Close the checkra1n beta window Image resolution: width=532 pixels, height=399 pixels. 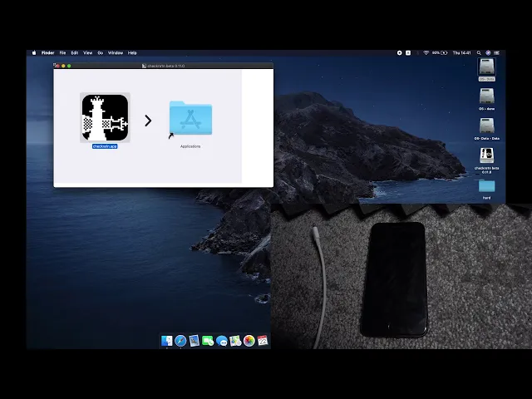tap(57, 66)
